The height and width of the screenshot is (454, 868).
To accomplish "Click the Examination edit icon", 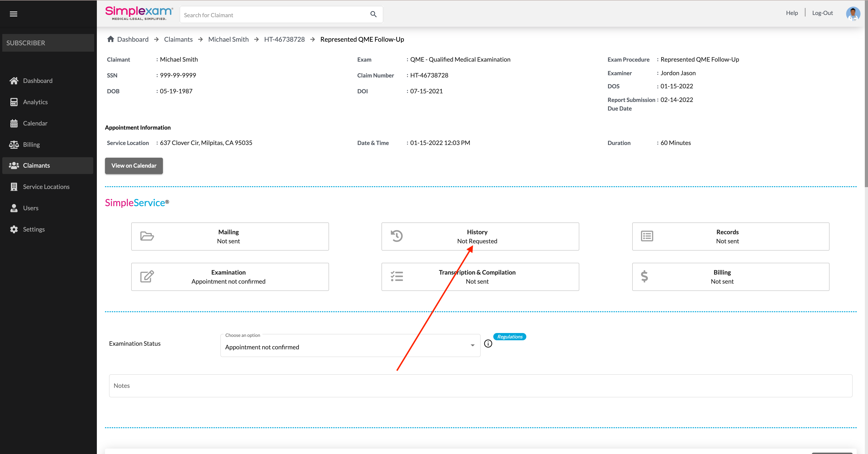I will click(147, 277).
